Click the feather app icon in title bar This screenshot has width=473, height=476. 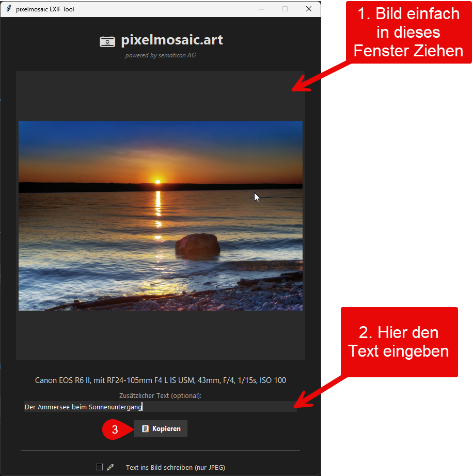tap(9, 9)
